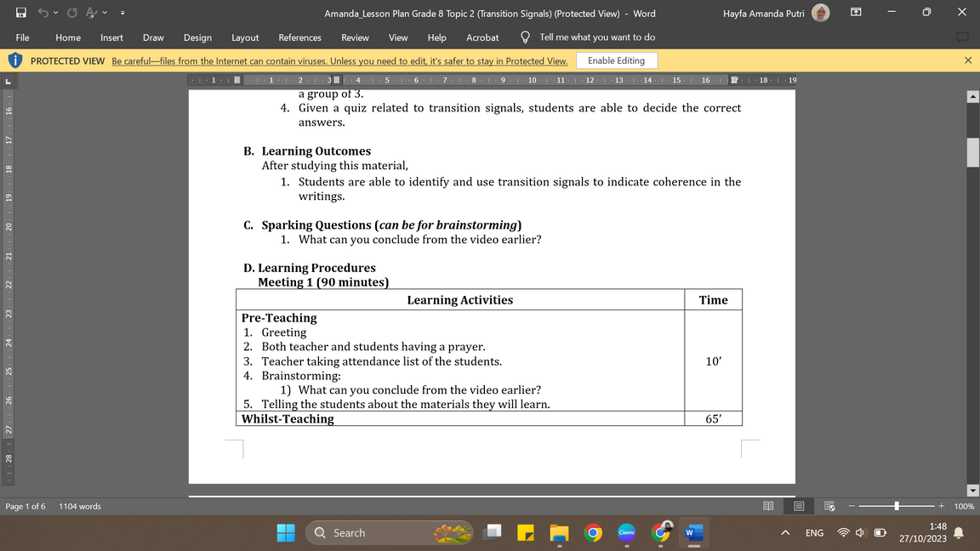980x551 pixels.
Task: Select the Web Layout view icon
Action: 829,506
